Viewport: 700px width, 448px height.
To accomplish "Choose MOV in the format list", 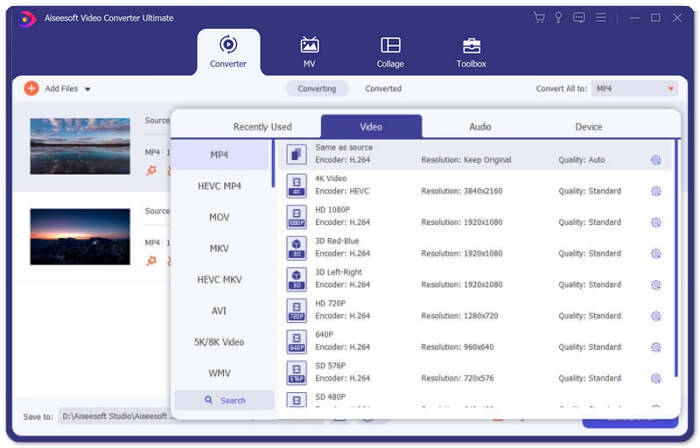I will 219,217.
